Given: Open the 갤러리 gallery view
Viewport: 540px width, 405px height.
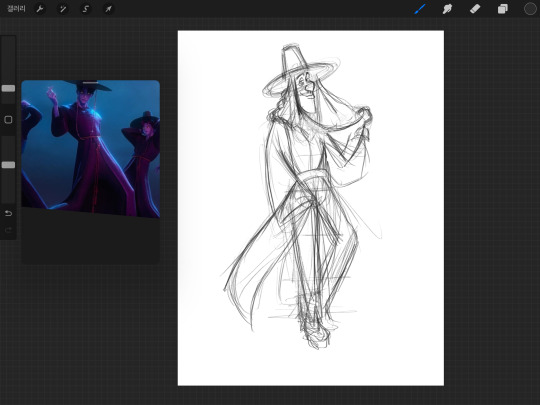Looking at the screenshot, I should [x=16, y=8].
